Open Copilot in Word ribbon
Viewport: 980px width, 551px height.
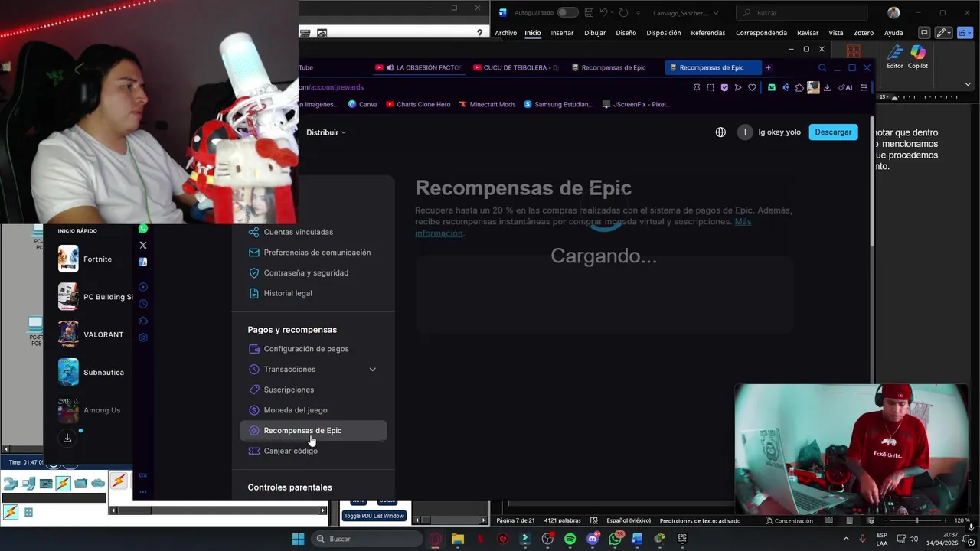coord(918,57)
